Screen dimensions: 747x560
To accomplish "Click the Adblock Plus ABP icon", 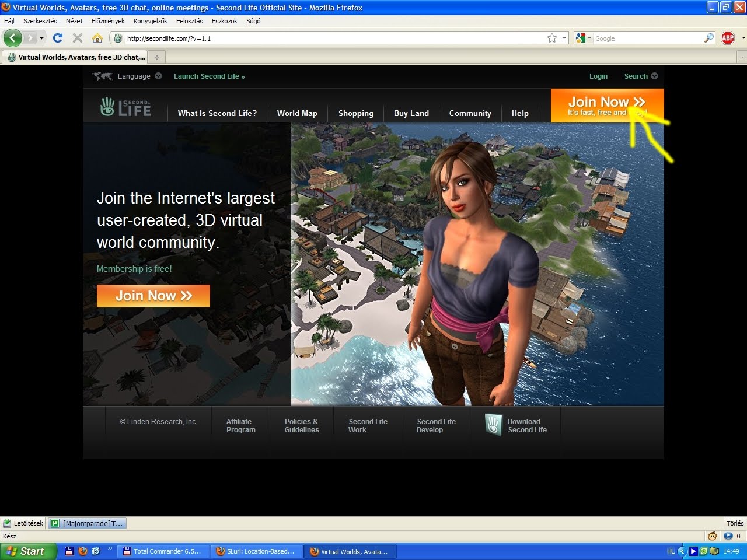I will [x=728, y=38].
